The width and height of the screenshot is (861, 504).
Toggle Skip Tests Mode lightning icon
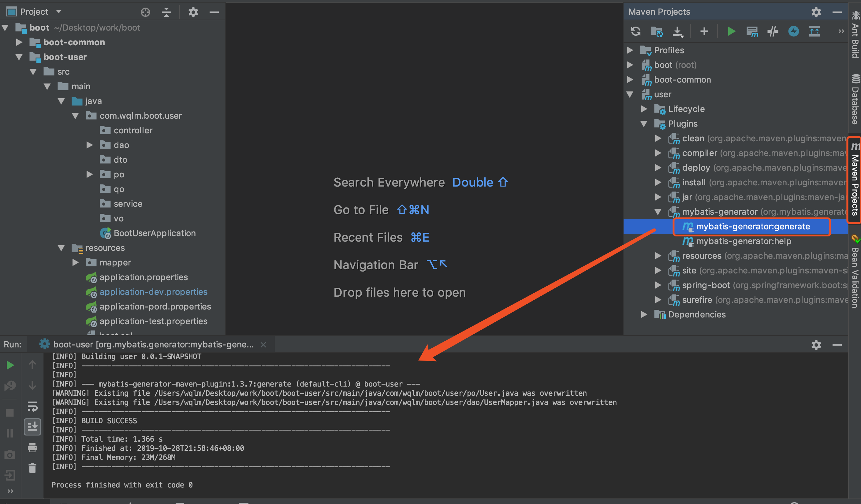[793, 31]
